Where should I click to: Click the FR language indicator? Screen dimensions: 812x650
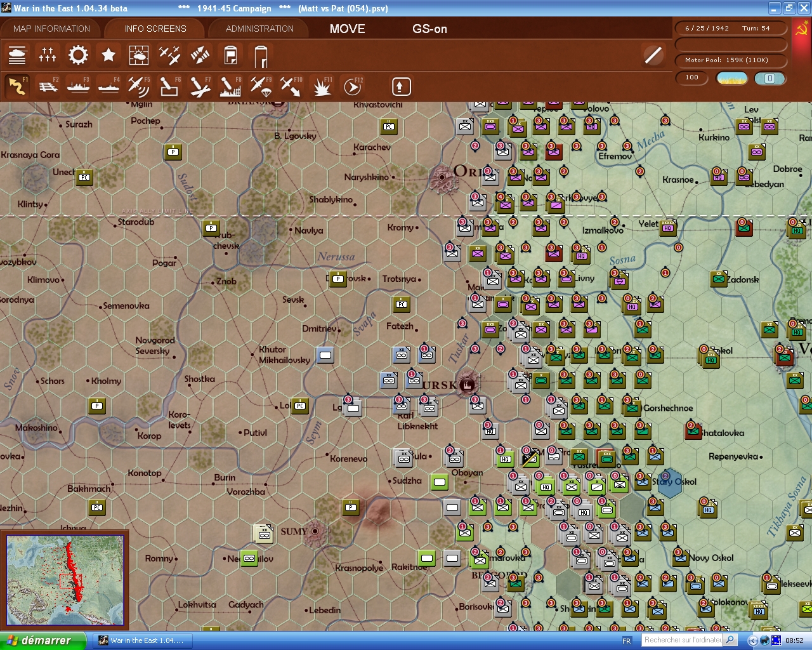[627, 641]
